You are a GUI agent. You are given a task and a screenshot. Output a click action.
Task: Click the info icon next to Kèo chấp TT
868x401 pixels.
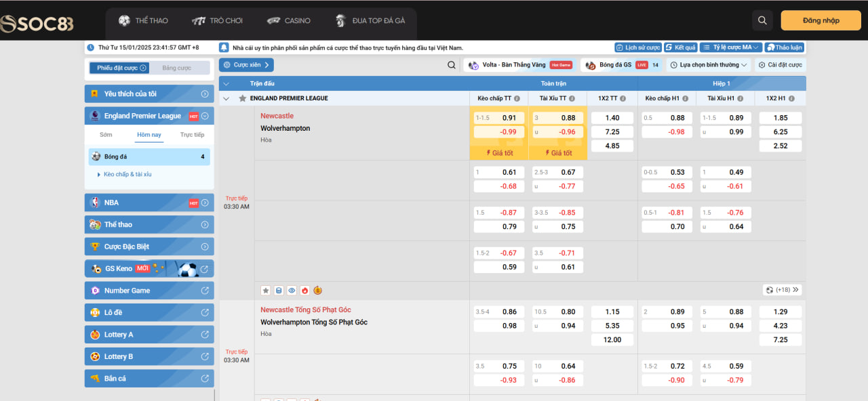point(517,98)
